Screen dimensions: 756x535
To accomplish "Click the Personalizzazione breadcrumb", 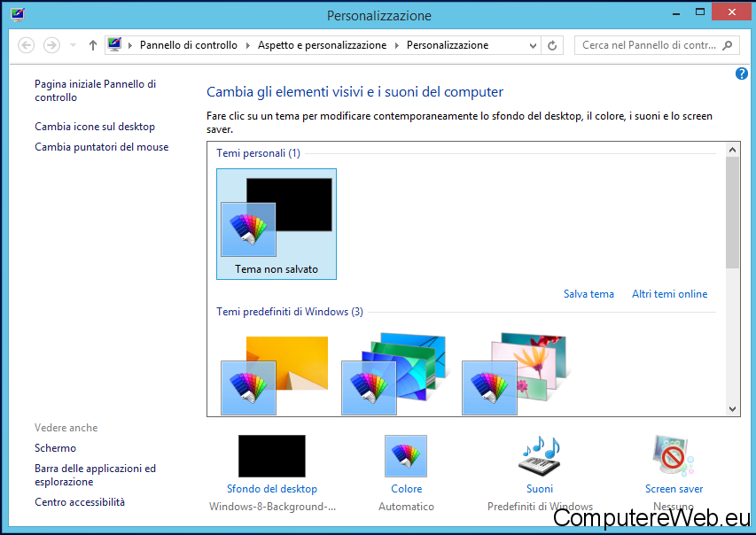I will (448, 45).
